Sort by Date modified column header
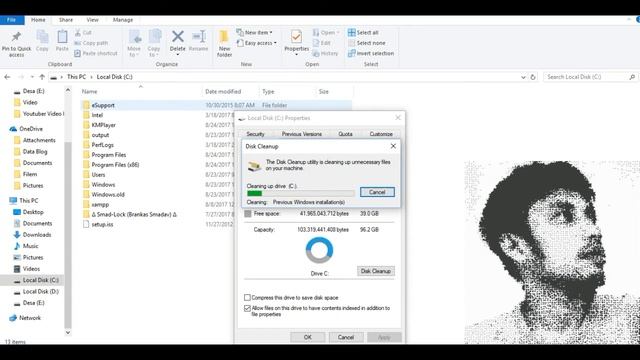 [x=223, y=91]
